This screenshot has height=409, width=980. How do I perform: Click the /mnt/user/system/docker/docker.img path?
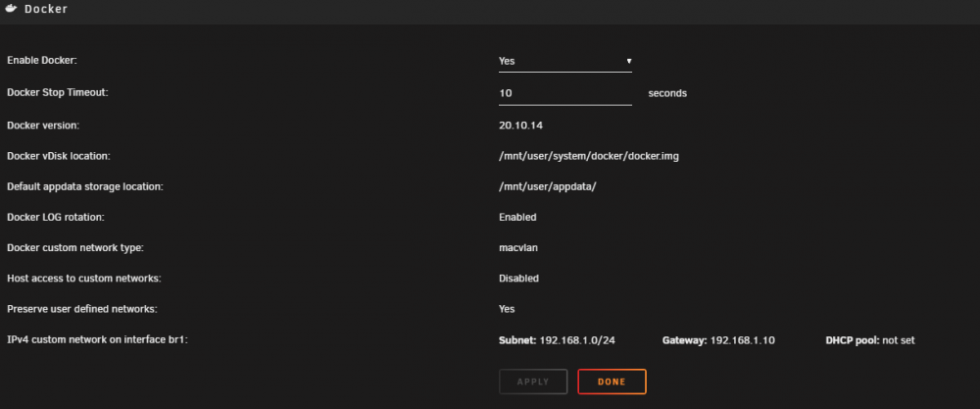point(589,156)
